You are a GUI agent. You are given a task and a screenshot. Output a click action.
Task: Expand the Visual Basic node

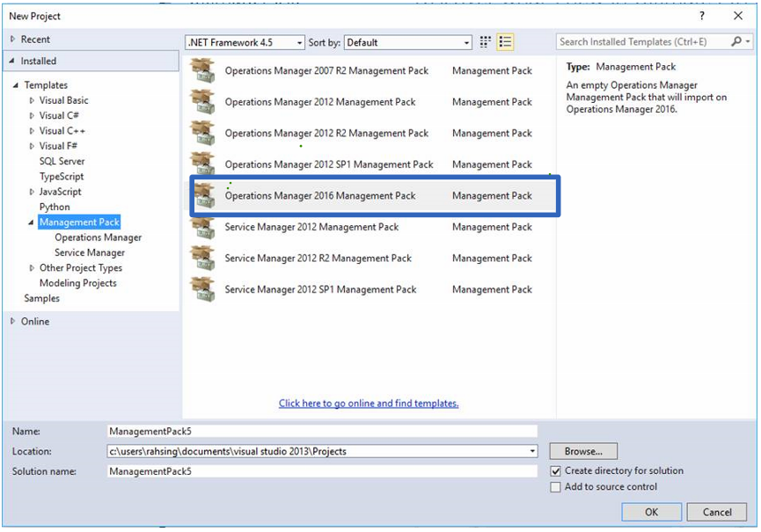coord(32,100)
